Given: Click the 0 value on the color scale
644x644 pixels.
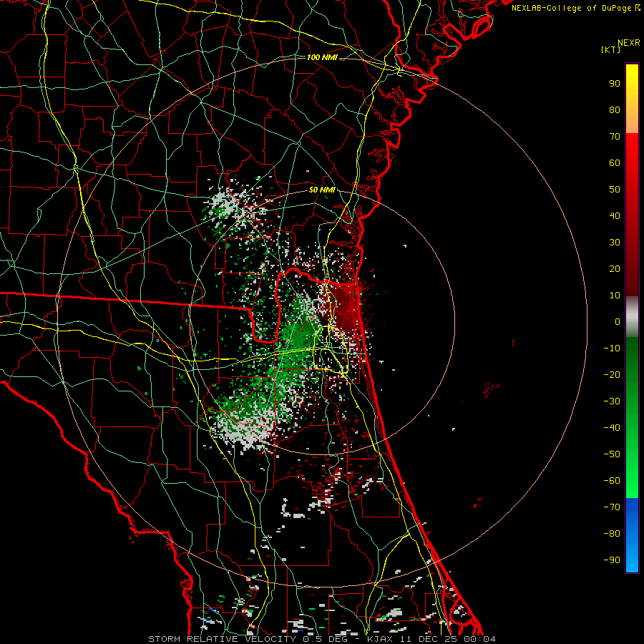Looking at the screenshot, I should coord(618,322).
